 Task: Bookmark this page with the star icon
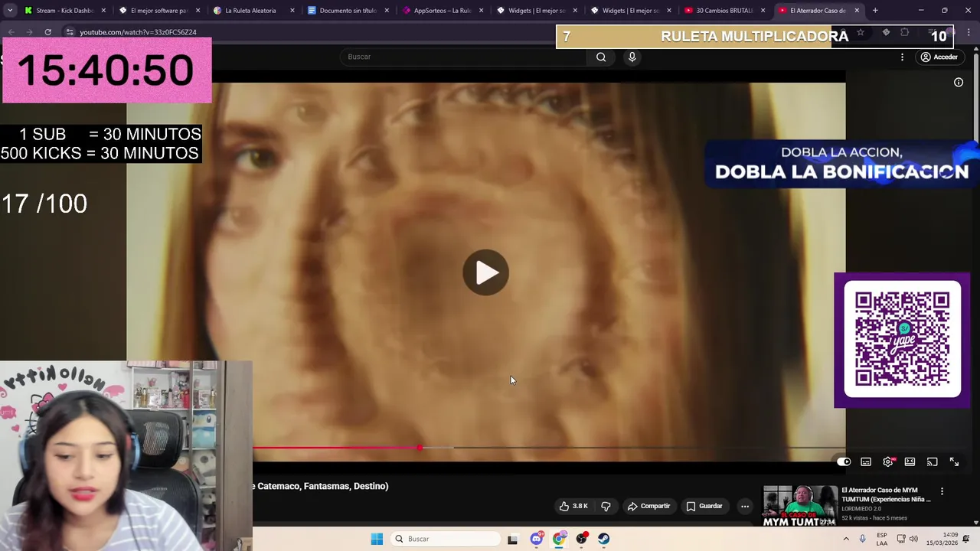[x=861, y=32]
